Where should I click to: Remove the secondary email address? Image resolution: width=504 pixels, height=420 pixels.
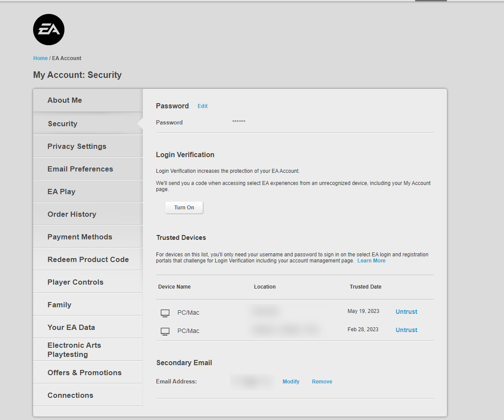(322, 382)
